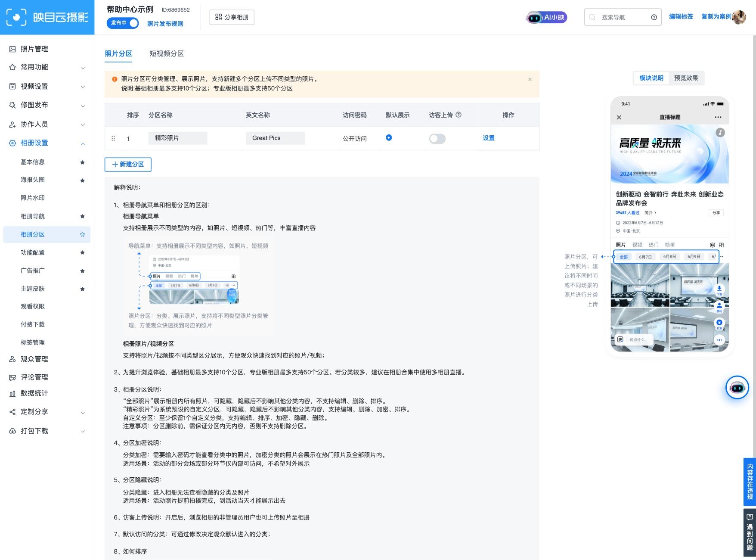
Task: Select the 照片分区 tab
Action: pos(118,53)
